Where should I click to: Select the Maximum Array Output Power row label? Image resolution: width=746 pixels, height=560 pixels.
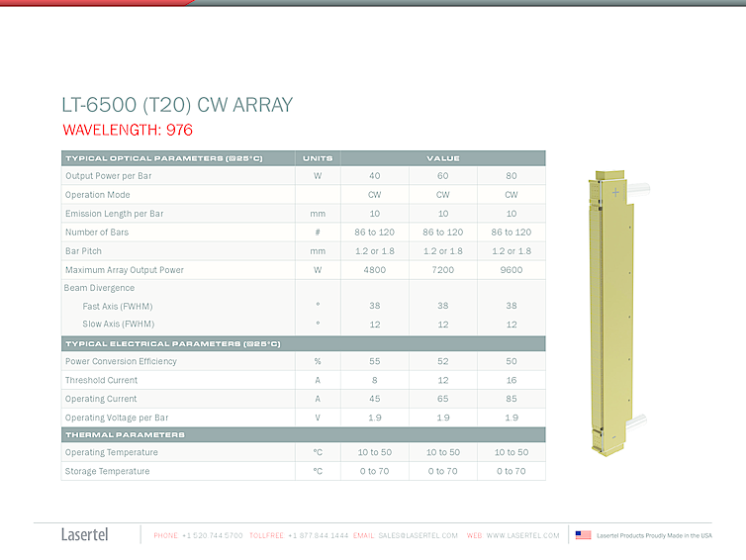pyautogui.click(x=125, y=269)
